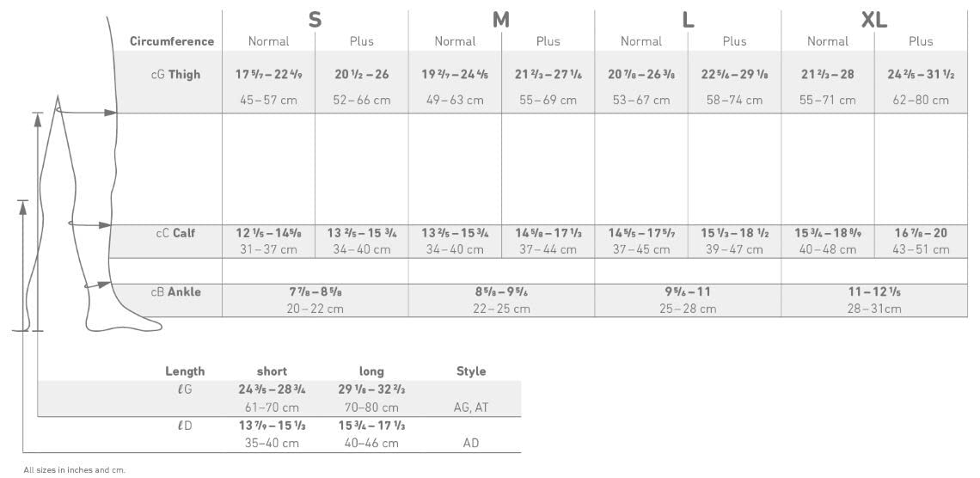This screenshot has height=478, width=980.
Task: Select the S size header
Action: click(x=315, y=20)
